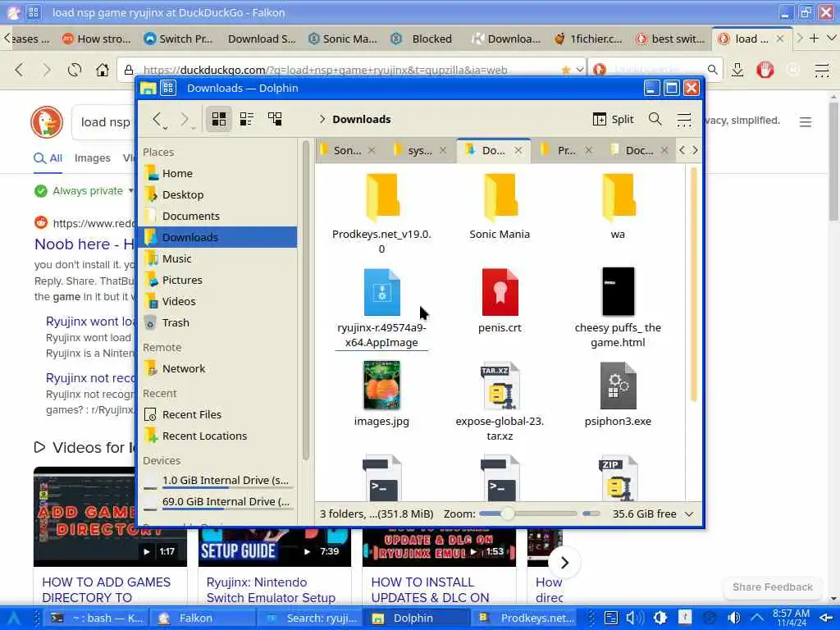
Task: Open a new tab in Falkon
Action: [x=815, y=38]
